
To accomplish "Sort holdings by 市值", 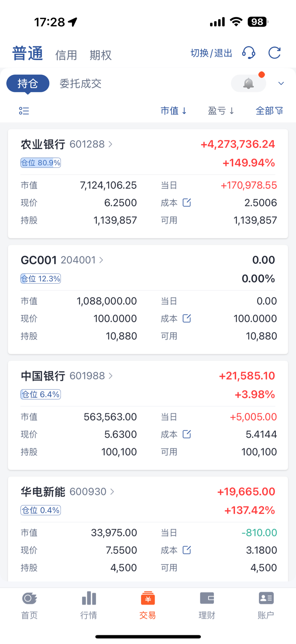I will 174,111.
